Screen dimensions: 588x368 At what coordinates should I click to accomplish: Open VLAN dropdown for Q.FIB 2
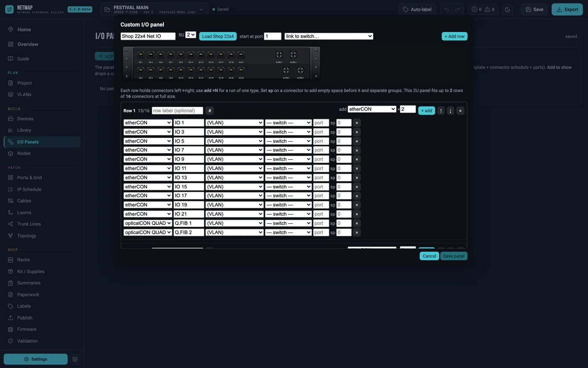pyautogui.click(x=234, y=233)
